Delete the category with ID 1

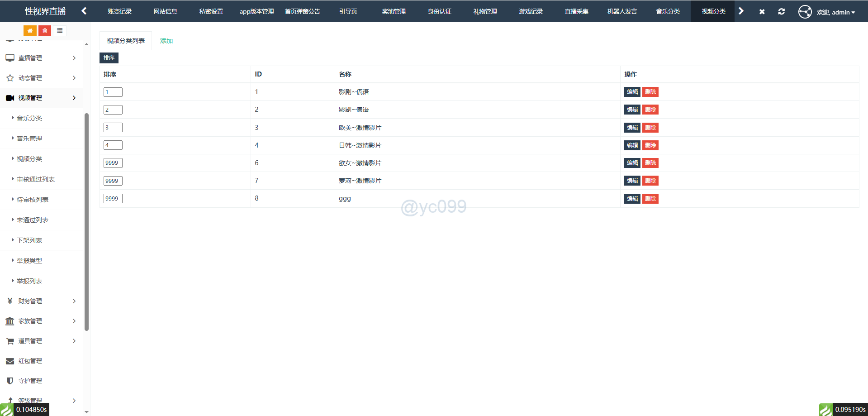coord(650,92)
